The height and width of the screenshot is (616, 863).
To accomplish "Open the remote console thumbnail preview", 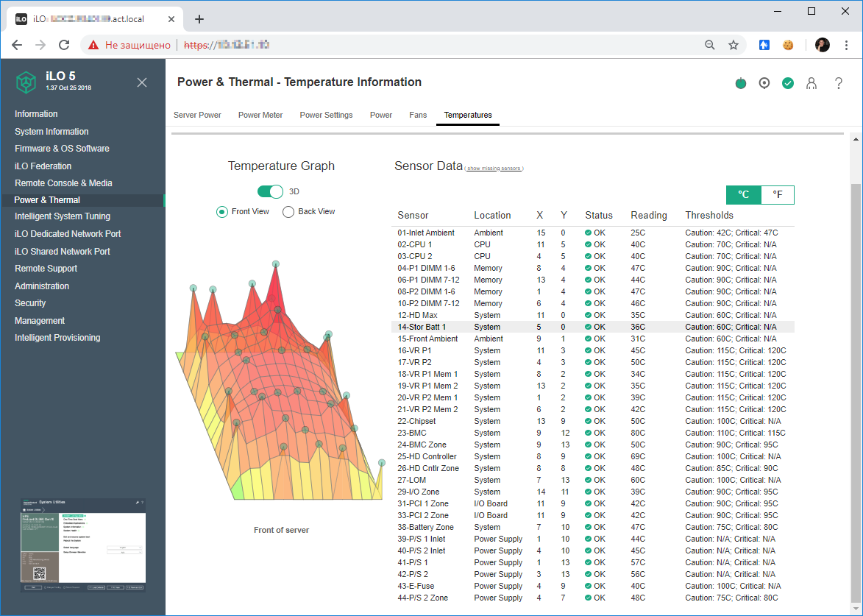I will pyautogui.click(x=82, y=545).
